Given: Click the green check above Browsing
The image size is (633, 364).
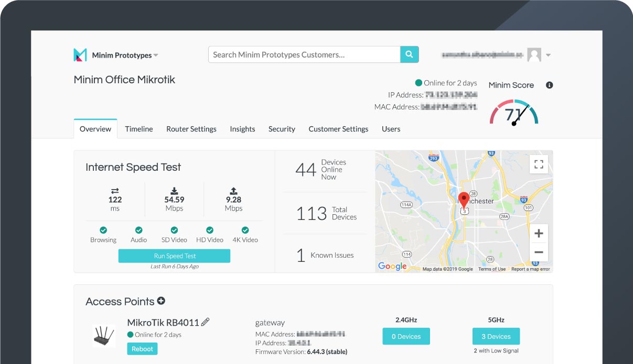Looking at the screenshot, I should 103,230.
